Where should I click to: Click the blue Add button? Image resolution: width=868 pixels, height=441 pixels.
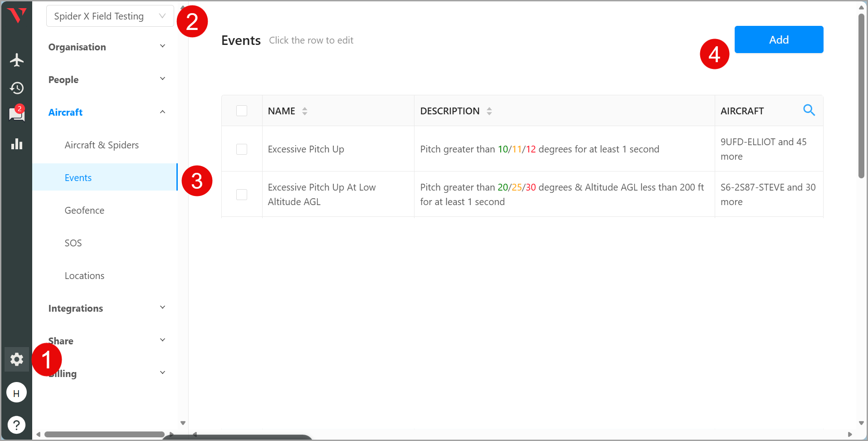click(x=779, y=39)
